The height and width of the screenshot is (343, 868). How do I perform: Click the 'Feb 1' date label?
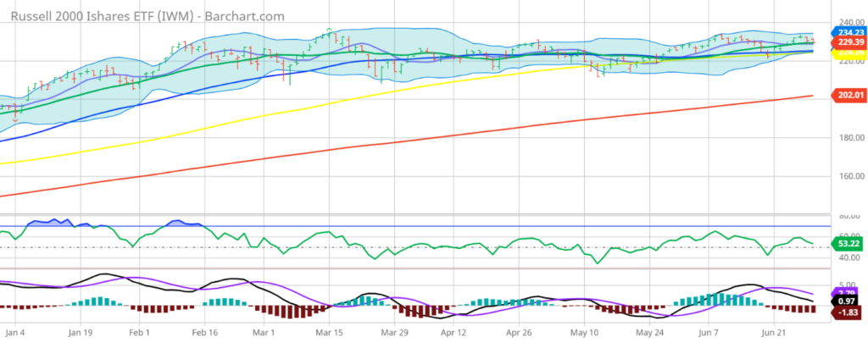pyautogui.click(x=140, y=333)
